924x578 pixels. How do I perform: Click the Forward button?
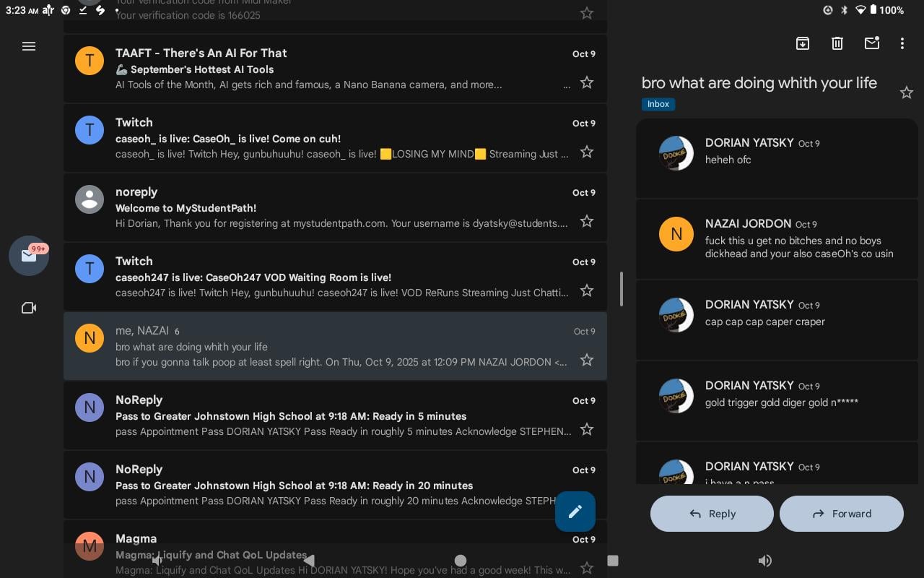click(842, 514)
